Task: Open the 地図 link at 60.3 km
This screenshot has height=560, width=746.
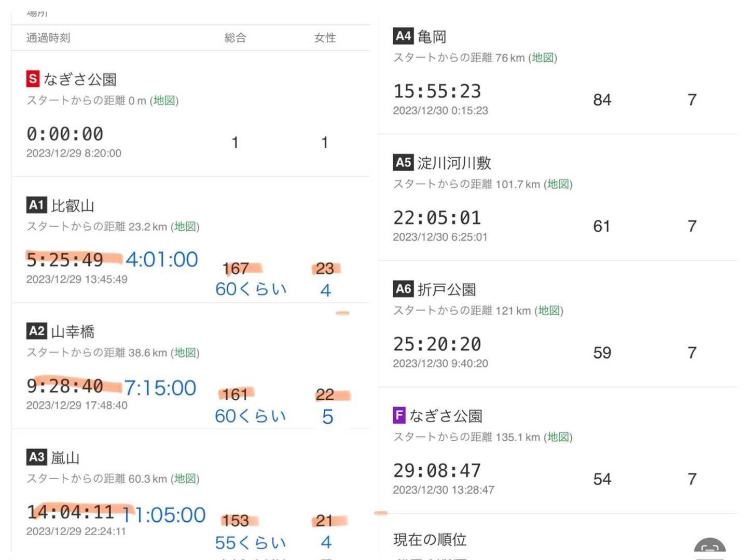Action: (x=185, y=479)
